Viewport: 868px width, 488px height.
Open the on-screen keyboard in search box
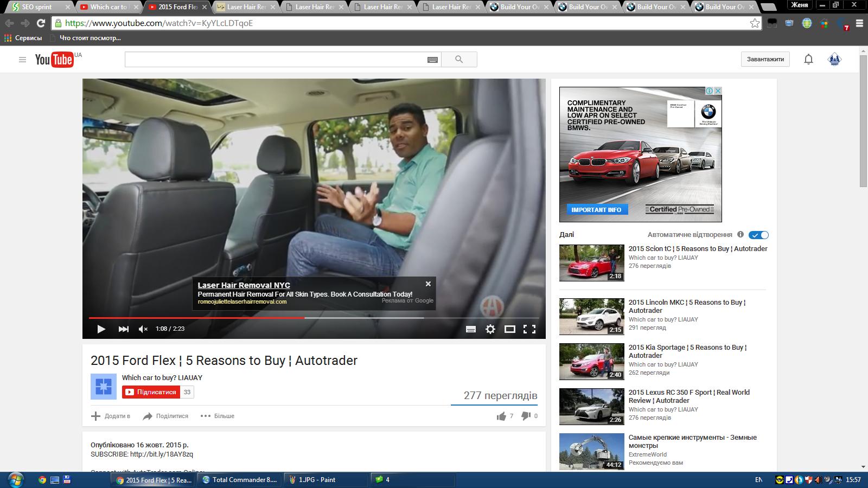pos(432,60)
